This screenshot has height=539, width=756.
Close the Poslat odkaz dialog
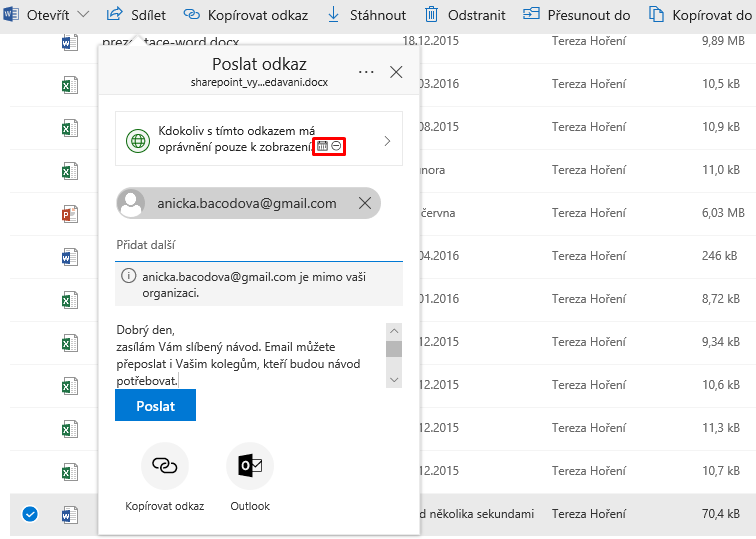click(396, 72)
